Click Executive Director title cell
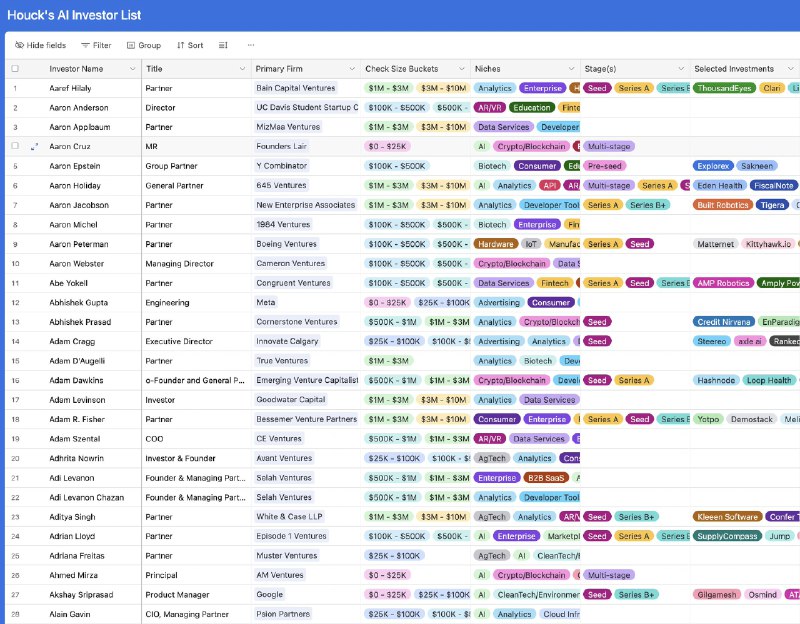The height and width of the screenshot is (624, 800). click(179, 341)
